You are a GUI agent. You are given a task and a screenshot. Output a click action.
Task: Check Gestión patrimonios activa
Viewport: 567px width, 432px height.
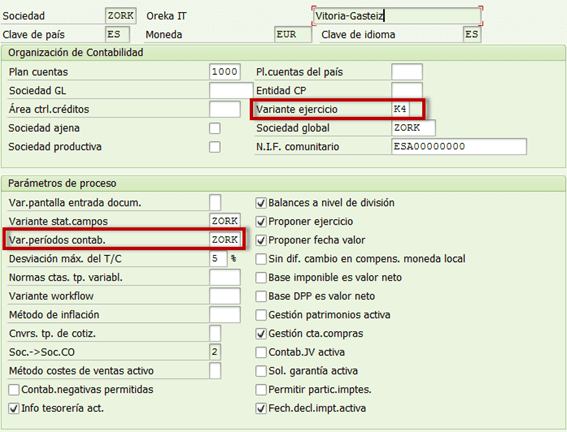pos(261,315)
